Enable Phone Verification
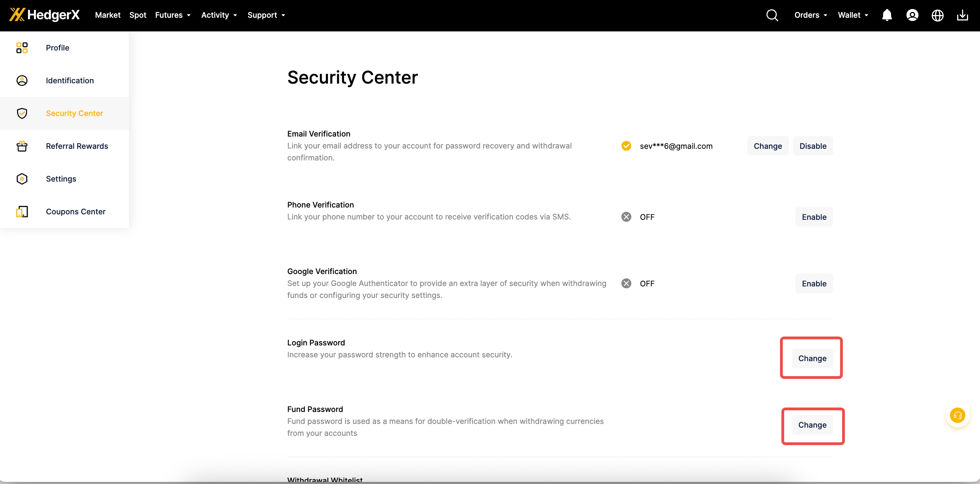 [814, 217]
